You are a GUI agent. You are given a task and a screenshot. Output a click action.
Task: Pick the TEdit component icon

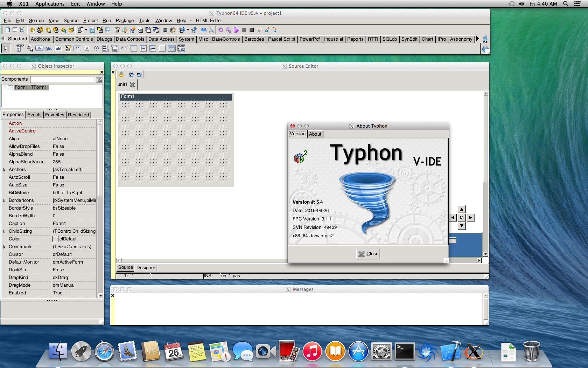[x=58, y=48]
